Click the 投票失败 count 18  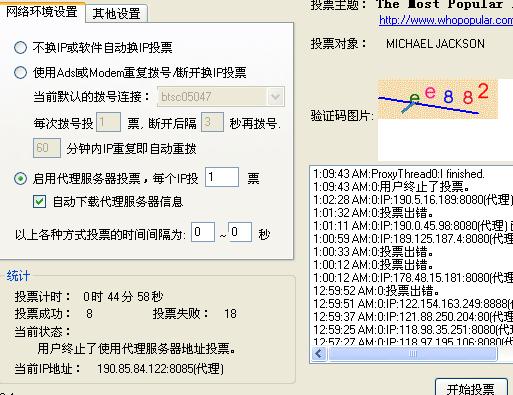230,314
